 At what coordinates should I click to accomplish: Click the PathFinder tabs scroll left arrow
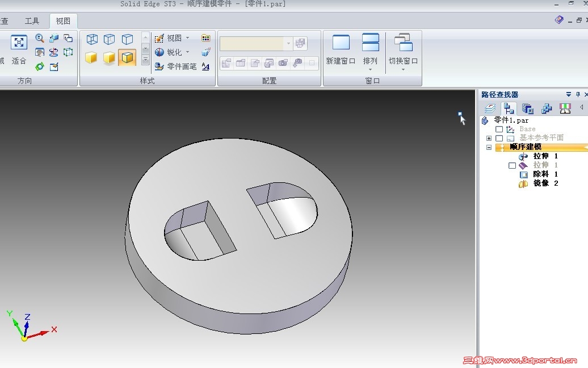point(581,107)
